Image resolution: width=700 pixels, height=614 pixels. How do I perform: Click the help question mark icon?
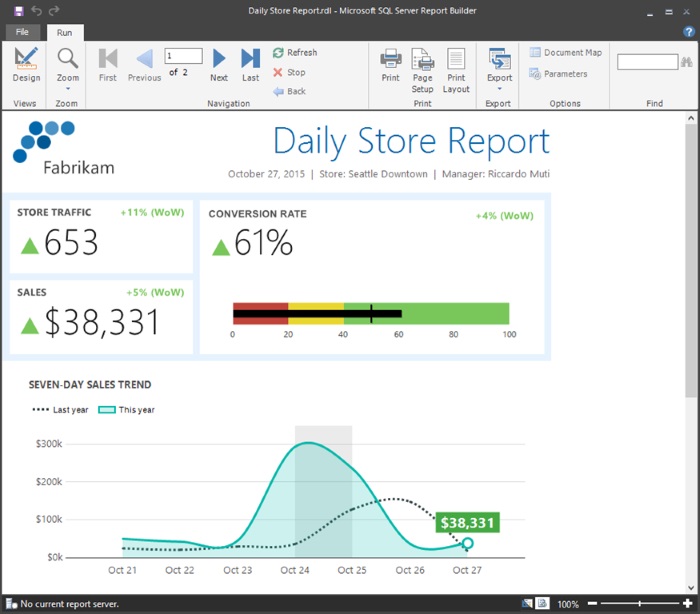point(688,32)
